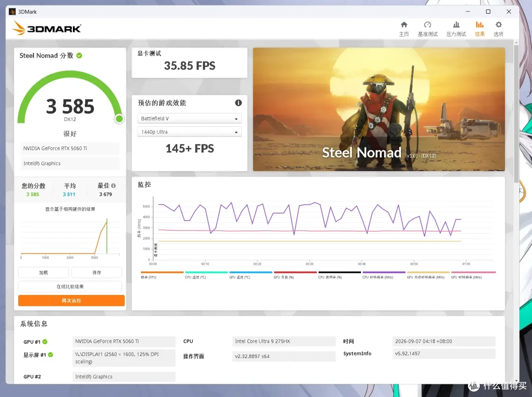Click the 3DMark logo in header
This screenshot has width=532, height=397.
click(46, 29)
